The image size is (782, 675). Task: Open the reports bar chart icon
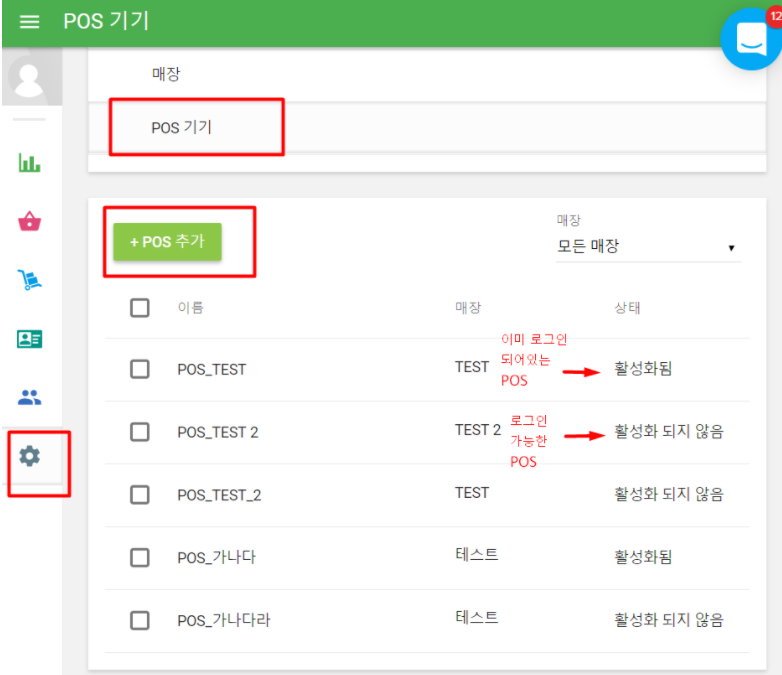click(30, 163)
